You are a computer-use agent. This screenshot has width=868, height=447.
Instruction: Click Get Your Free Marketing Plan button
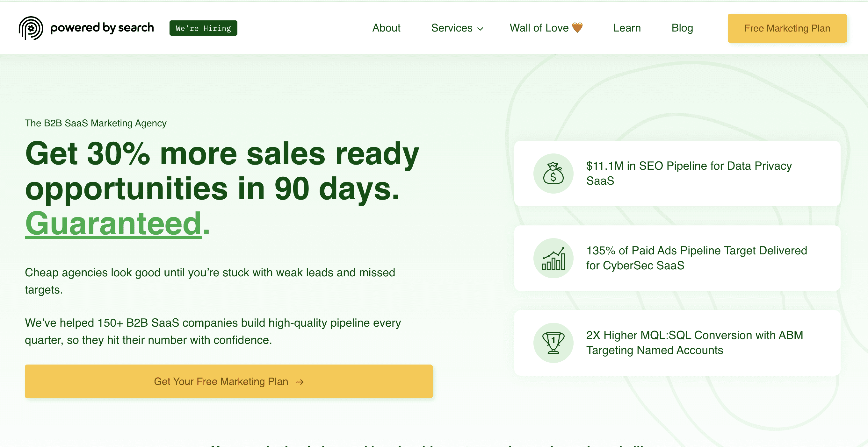click(x=228, y=381)
